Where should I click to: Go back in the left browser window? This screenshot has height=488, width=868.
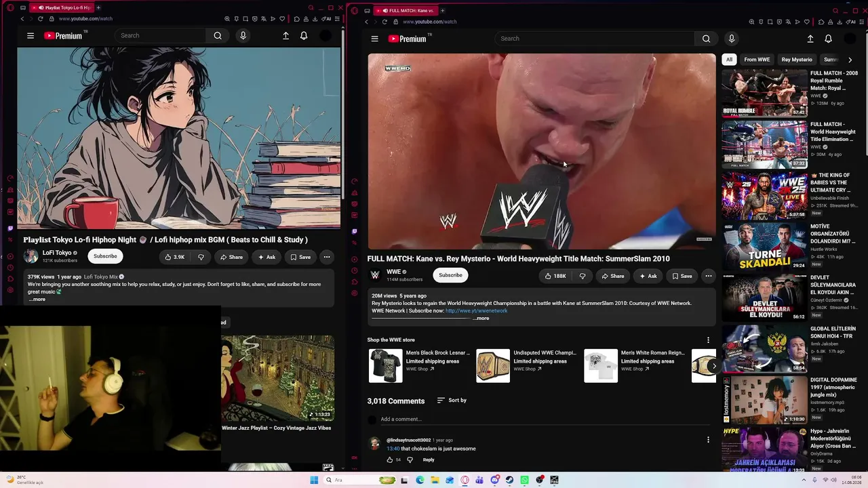[x=22, y=19]
